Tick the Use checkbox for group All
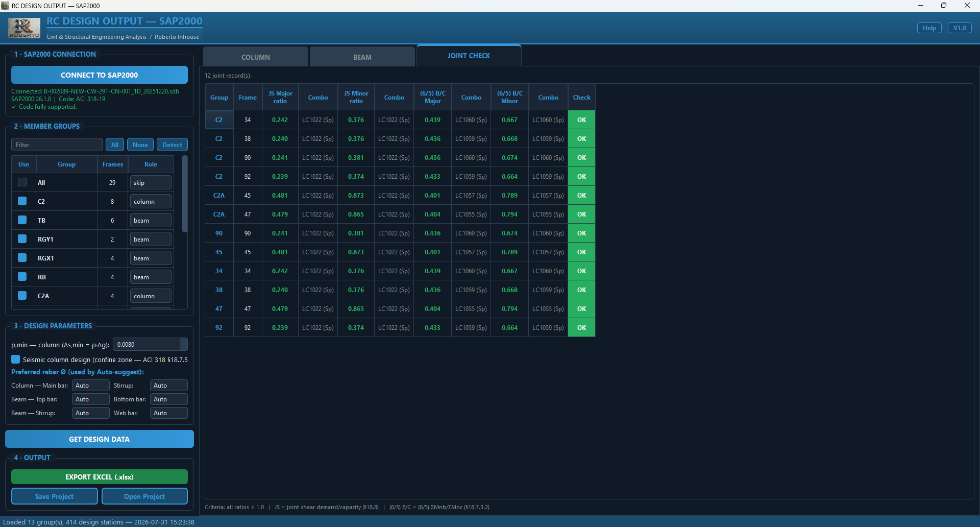The width and height of the screenshot is (980, 527). click(22, 182)
